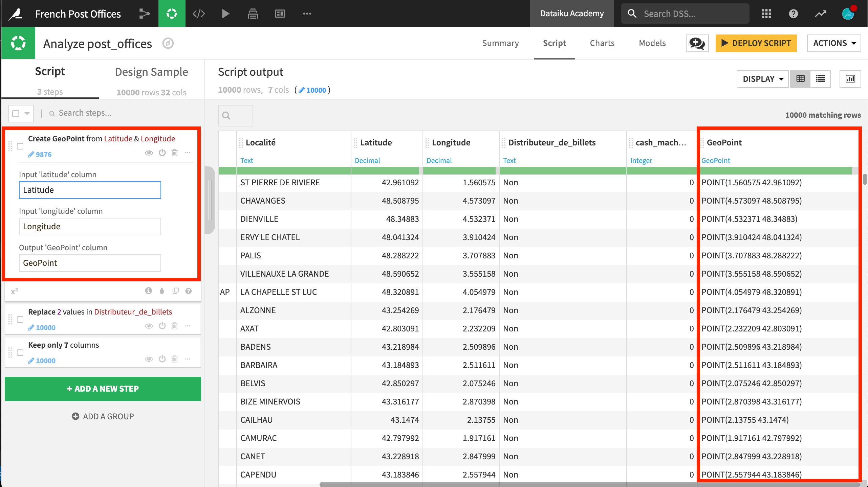Open the Summary tab
The image size is (868, 487).
[500, 43]
